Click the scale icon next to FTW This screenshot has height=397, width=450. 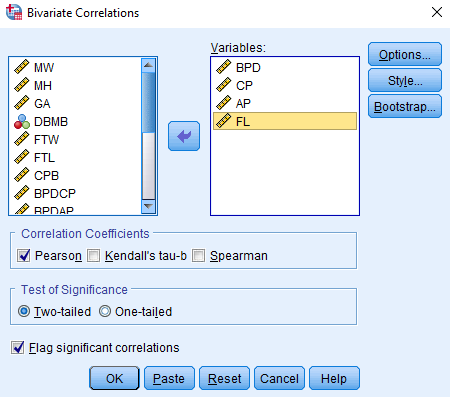(x=22, y=139)
